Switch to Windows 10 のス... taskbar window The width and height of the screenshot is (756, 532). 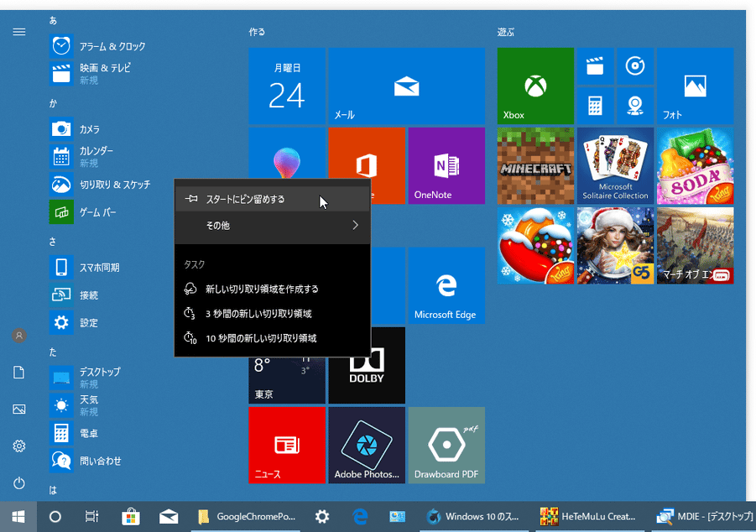tap(473, 517)
